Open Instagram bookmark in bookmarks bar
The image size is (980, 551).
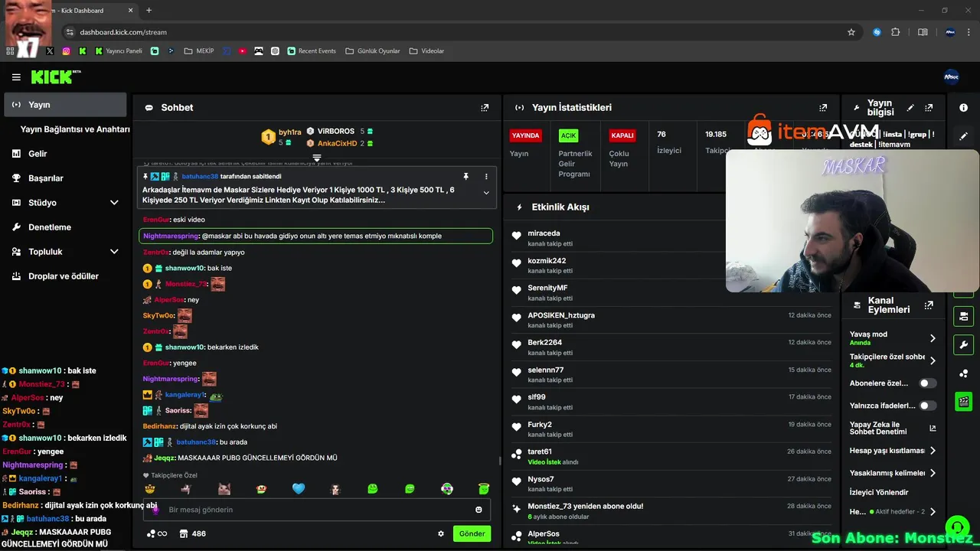click(66, 51)
